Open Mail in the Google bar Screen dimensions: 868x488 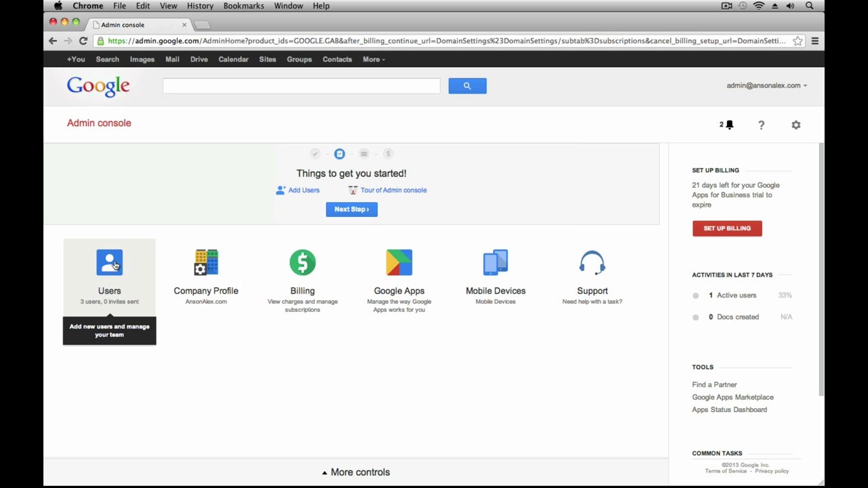[172, 59]
